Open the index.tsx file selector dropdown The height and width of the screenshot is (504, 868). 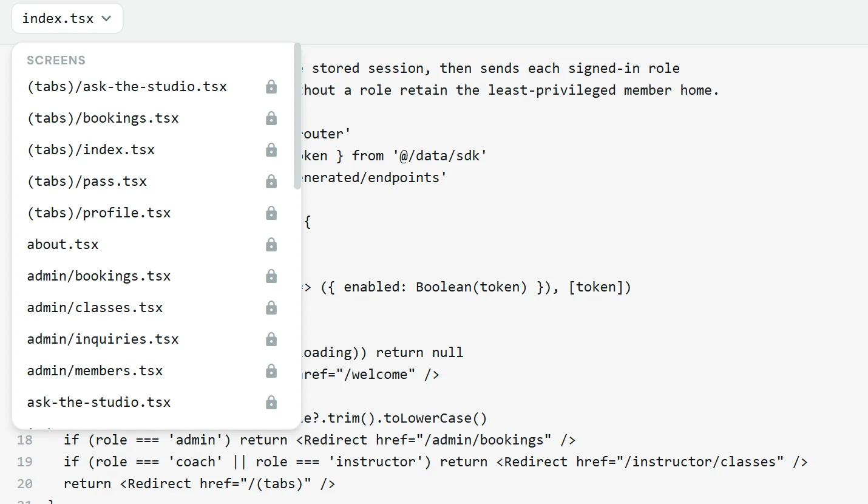tap(67, 18)
